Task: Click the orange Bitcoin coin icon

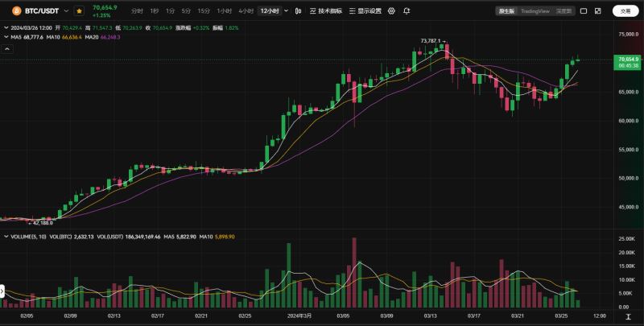Action: 16,11
